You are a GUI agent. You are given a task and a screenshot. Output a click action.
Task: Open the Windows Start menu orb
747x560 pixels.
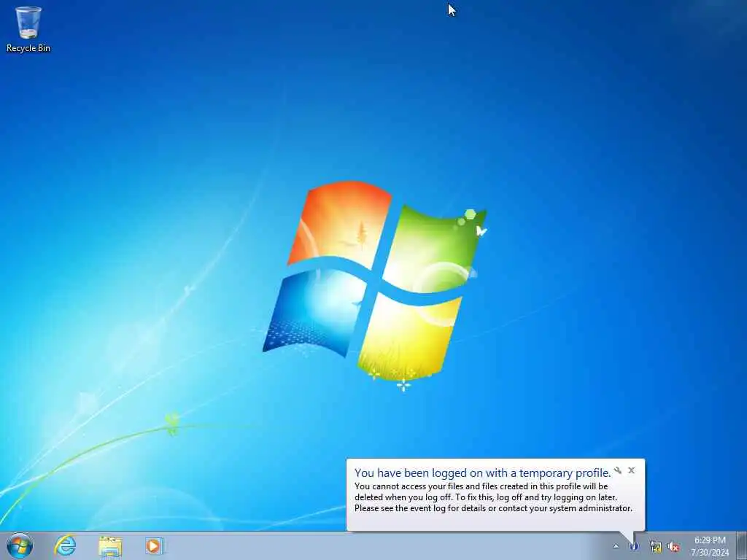[20, 545]
